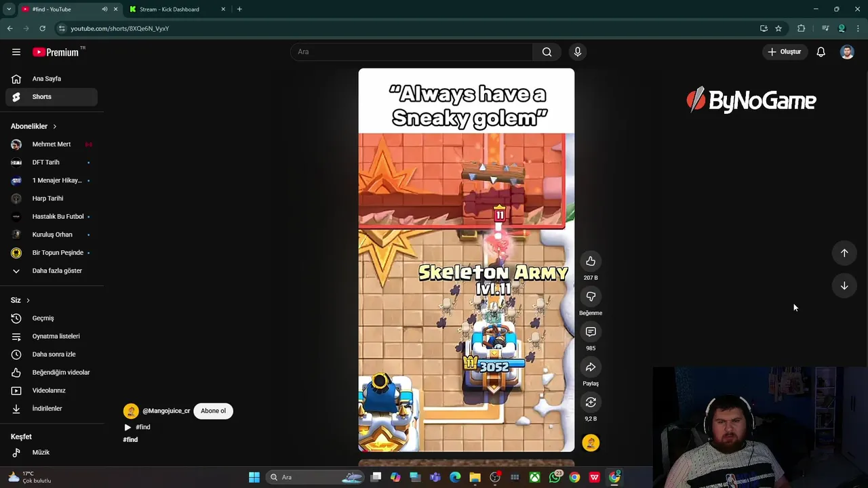
Task: Go back in browser history
Action: click(9, 28)
